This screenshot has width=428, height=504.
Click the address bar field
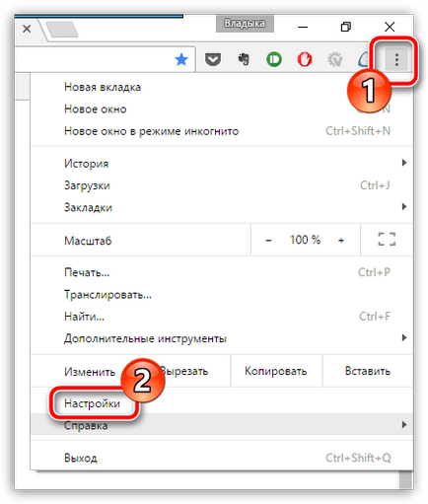(106, 59)
